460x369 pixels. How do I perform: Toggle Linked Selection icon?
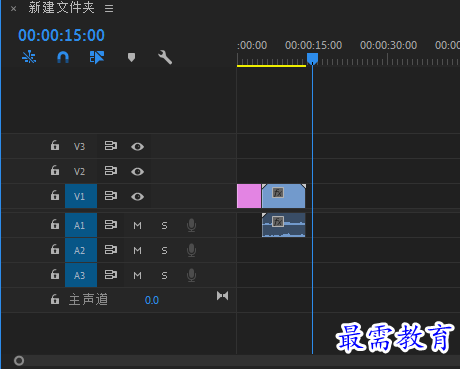(97, 57)
